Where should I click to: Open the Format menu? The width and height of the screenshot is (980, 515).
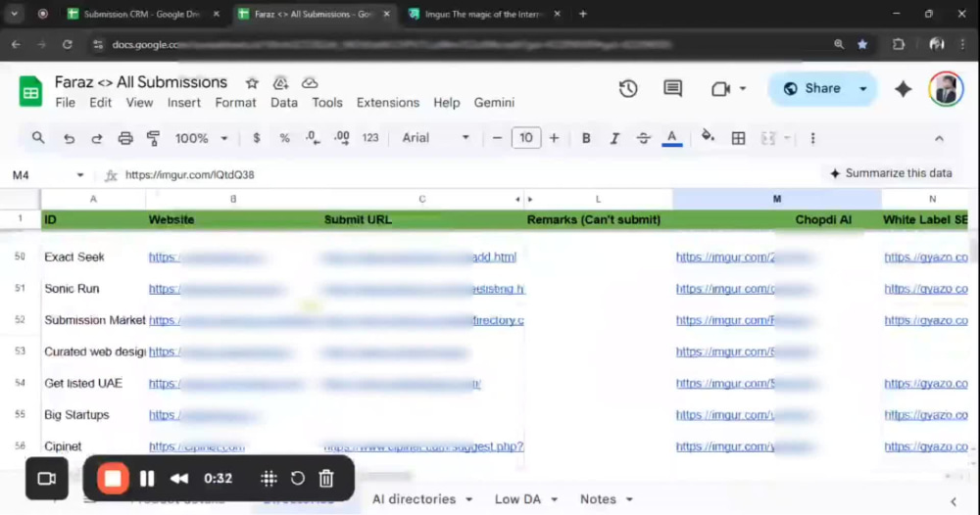click(235, 103)
